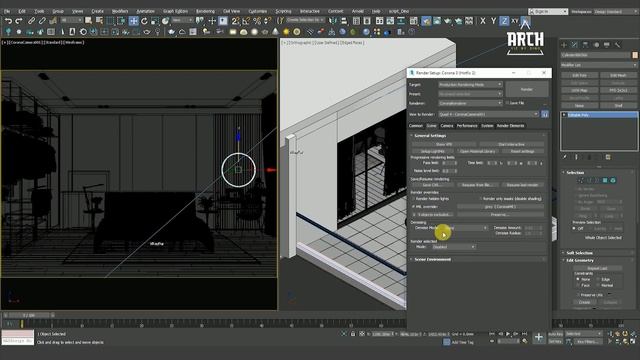Click the Undo arrow in main toolbar
The height and width of the screenshot is (360, 640).
coord(8,20)
